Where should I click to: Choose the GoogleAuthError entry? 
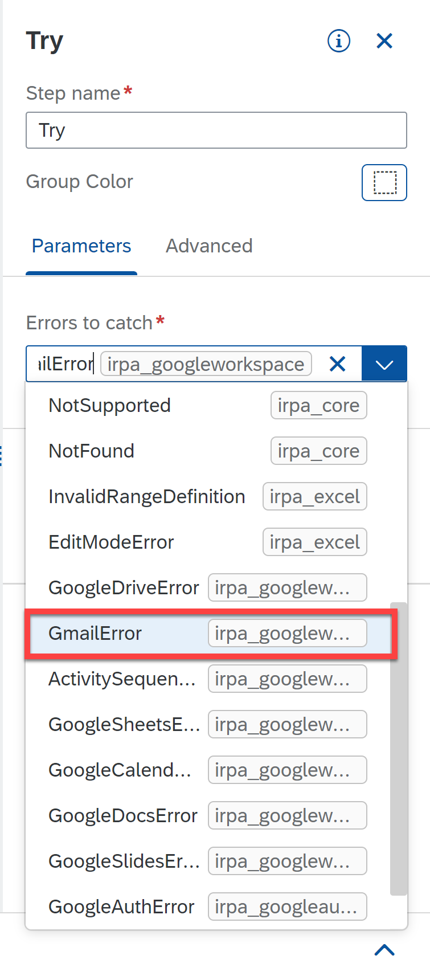coord(208,907)
